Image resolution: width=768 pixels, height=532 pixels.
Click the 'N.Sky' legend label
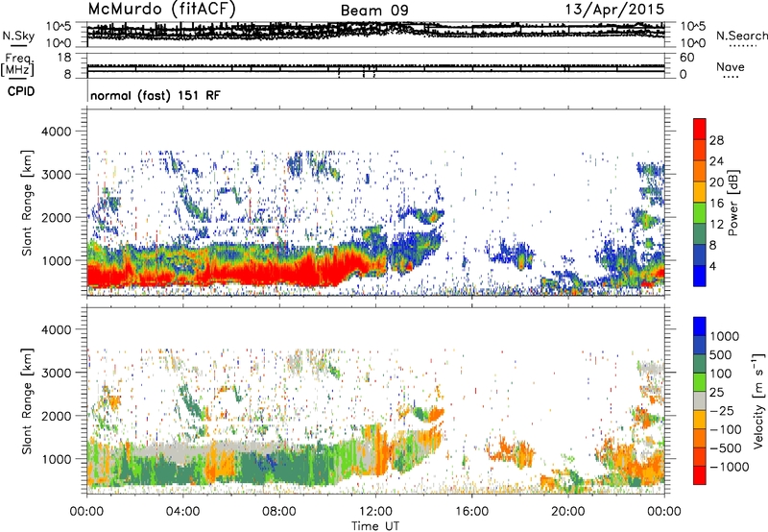[x=18, y=36]
